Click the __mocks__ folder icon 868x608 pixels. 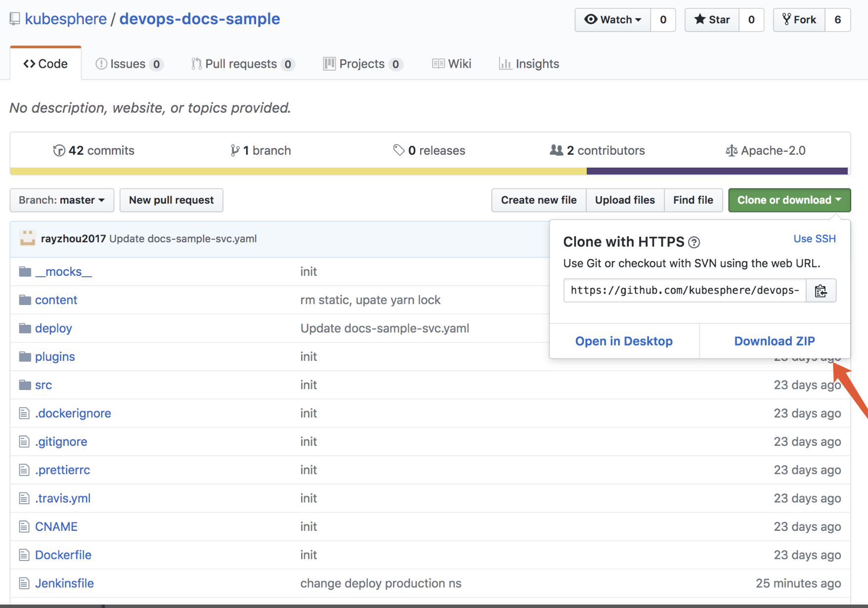pos(25,272)
